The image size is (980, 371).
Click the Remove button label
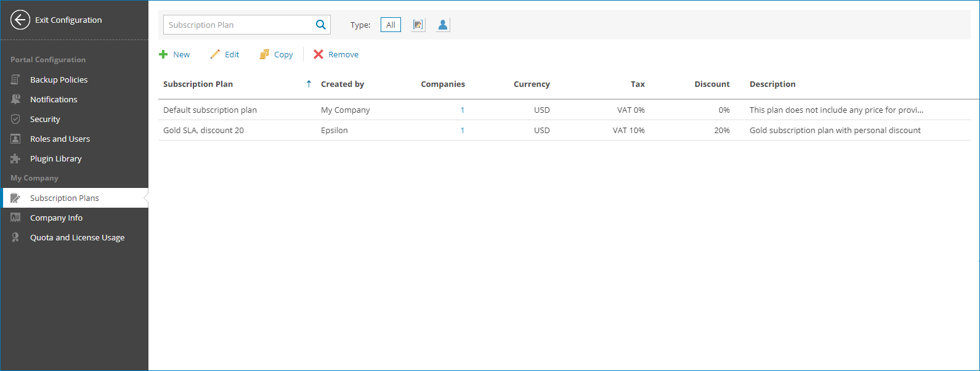point(343,54)
